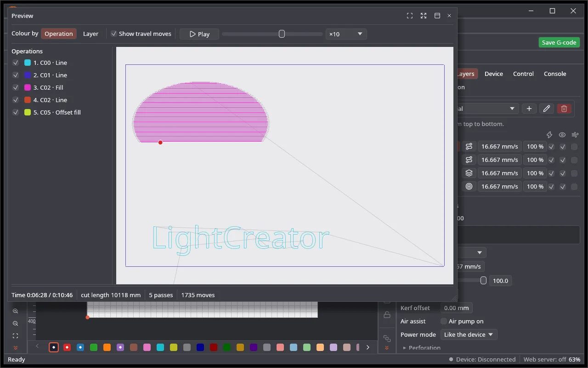588x368 pixels.
Task: Switch to the Device tab
Action: click(x=494, y=74)
